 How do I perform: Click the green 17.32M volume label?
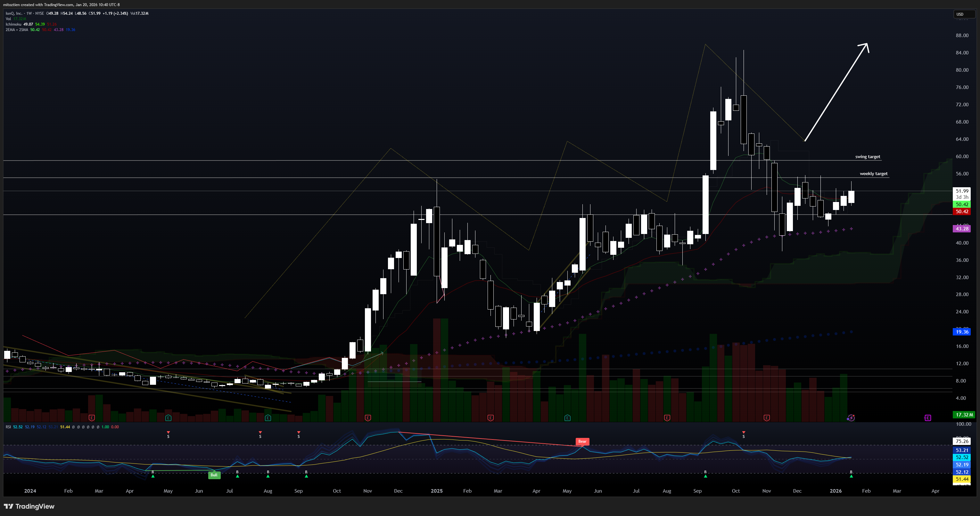click(x=964, y=415)
